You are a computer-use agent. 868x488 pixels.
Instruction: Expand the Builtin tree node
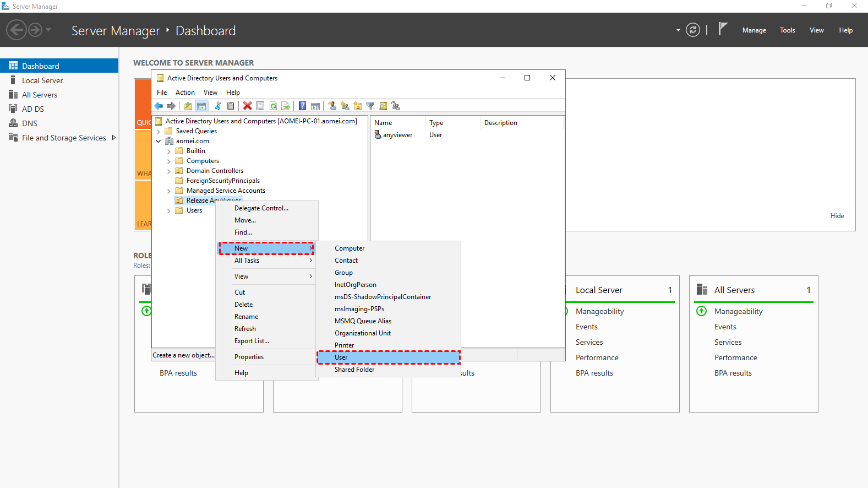click(169, 151)
